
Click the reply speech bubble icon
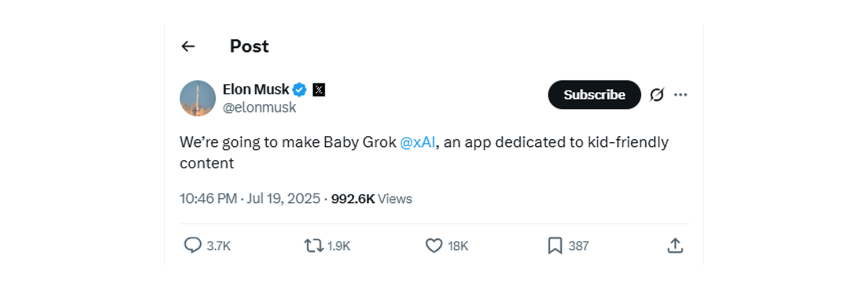click(192, 246)
